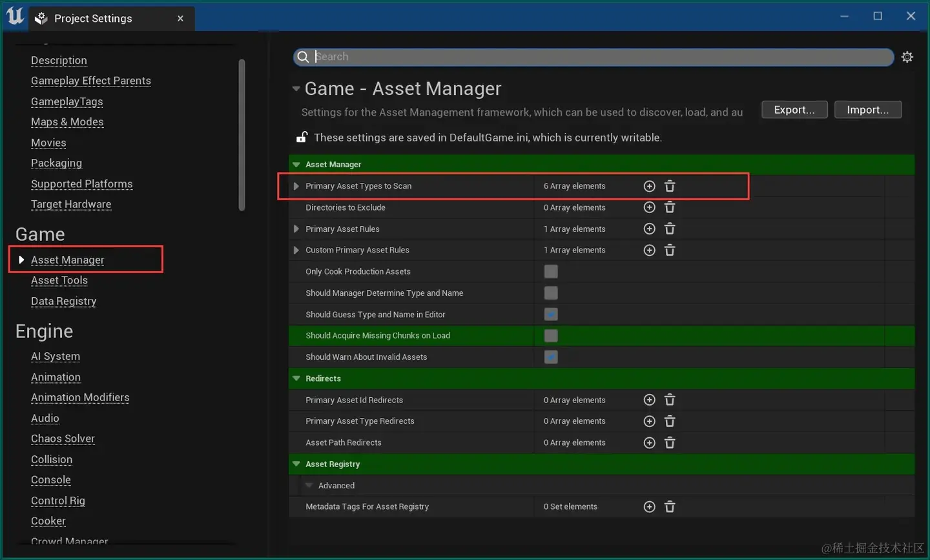Click the magnifier icon in the search bar

[x=303, y=57]
